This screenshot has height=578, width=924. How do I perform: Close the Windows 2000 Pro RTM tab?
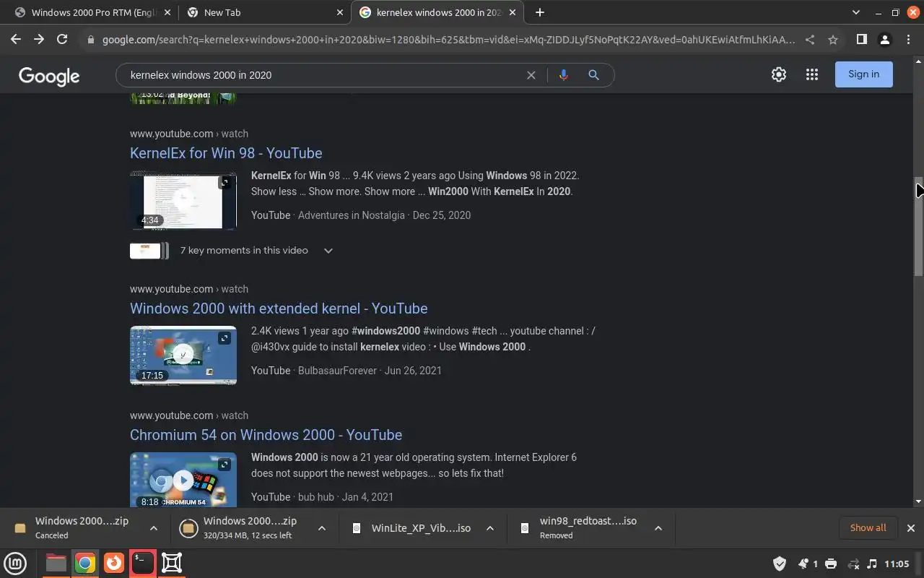168,12
